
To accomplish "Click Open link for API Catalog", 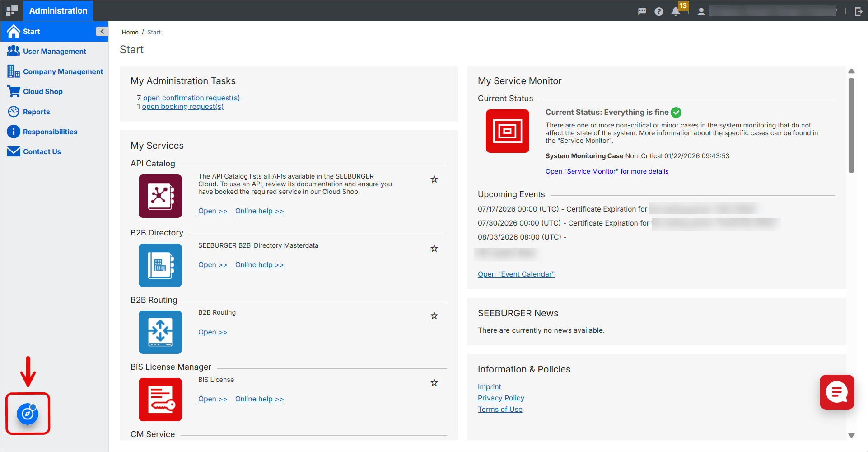I will pos(213,211).
